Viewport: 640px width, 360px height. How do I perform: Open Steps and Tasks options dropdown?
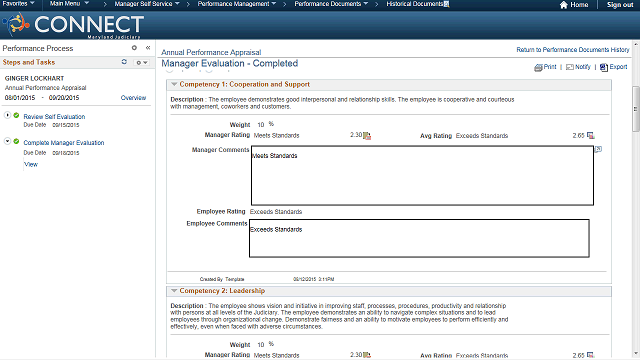142,62
